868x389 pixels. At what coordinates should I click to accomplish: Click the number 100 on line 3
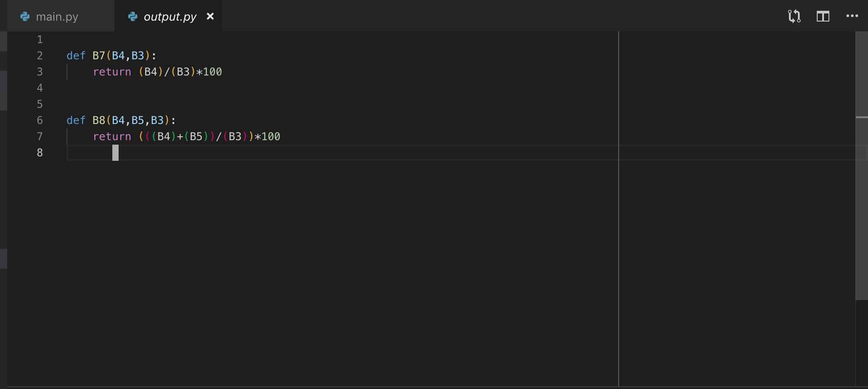pyautogui.click(x=213, y=72)
